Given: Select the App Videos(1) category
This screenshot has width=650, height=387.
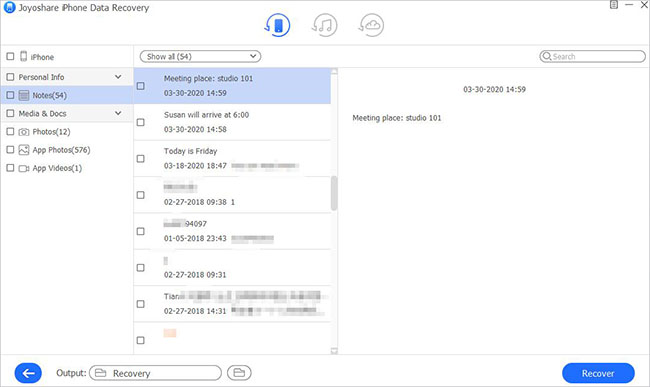Looking at the screenshot, I should [67, 168].
